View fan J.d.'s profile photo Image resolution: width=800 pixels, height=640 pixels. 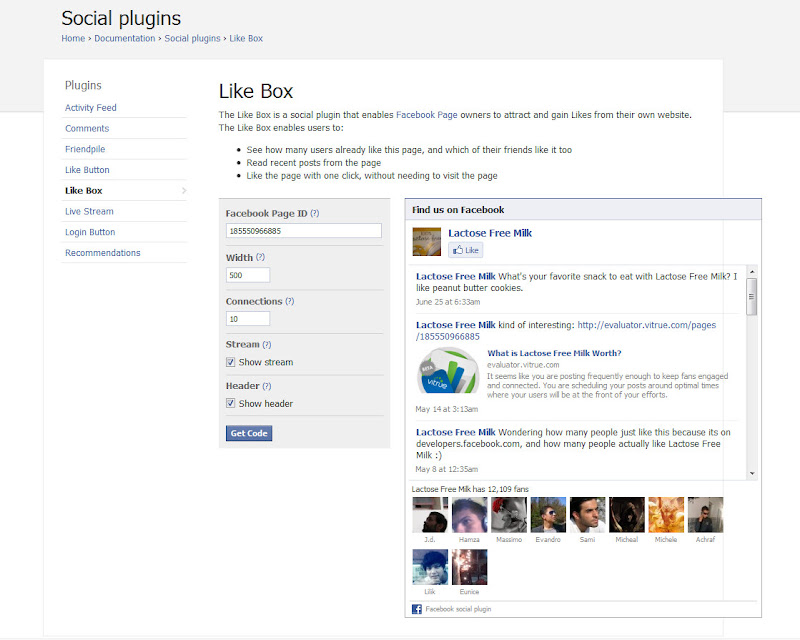(x=430, y=514)
